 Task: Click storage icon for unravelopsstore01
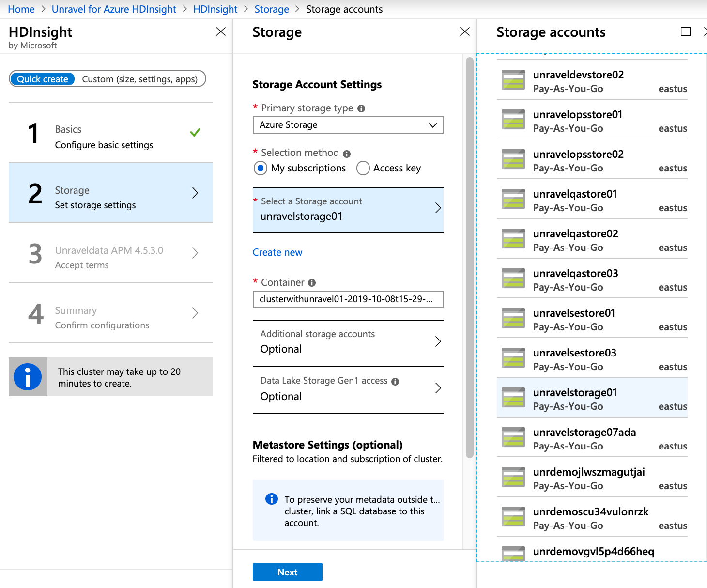(513, 120)
